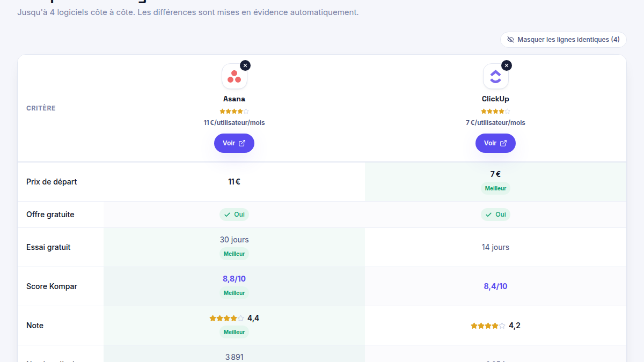Viewport: 644px width, 362px height.
Task: Click the Asana star rating in the header
Action: tap(235, 112)
